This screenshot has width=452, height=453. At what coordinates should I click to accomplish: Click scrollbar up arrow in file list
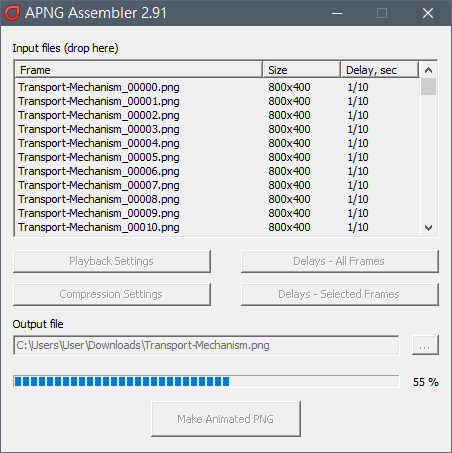point(428,70)
